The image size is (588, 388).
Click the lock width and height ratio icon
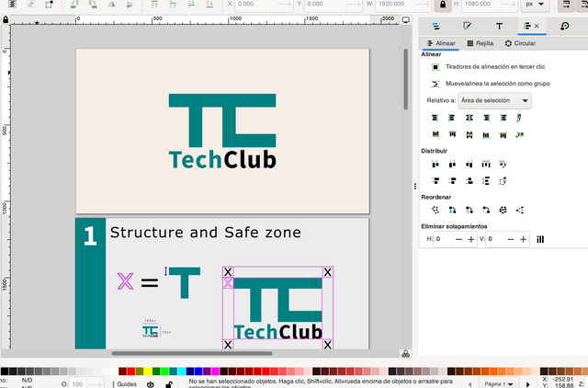point(443,5)
